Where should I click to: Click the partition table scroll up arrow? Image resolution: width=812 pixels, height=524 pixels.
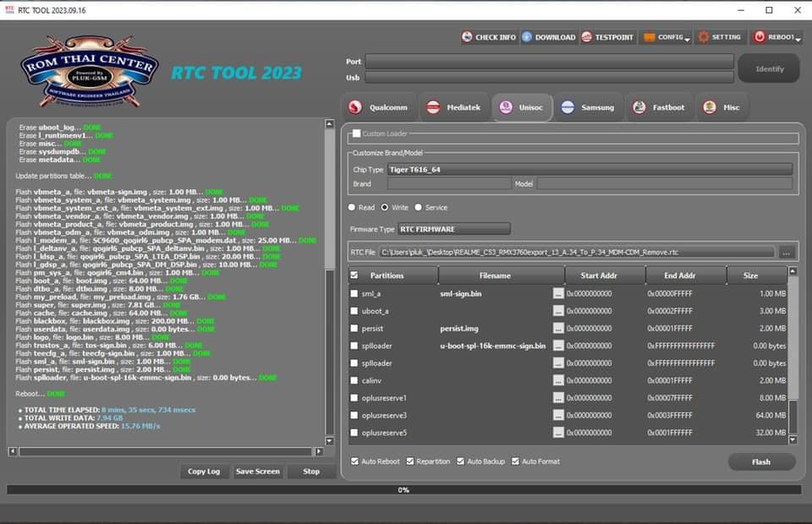coord(793,271)
